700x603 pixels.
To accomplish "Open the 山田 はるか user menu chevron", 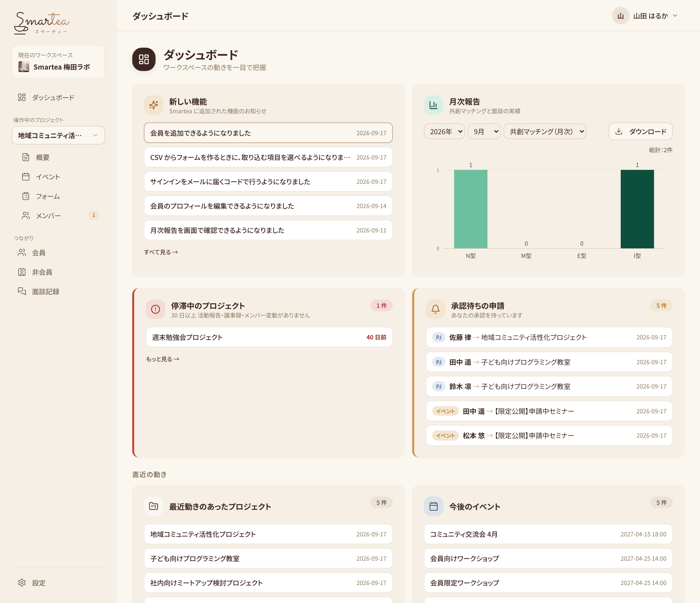I will point(675,16).
